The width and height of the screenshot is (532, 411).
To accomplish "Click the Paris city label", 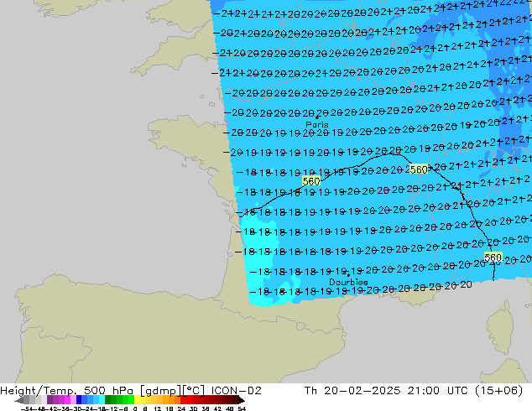I will click(317, 124).
